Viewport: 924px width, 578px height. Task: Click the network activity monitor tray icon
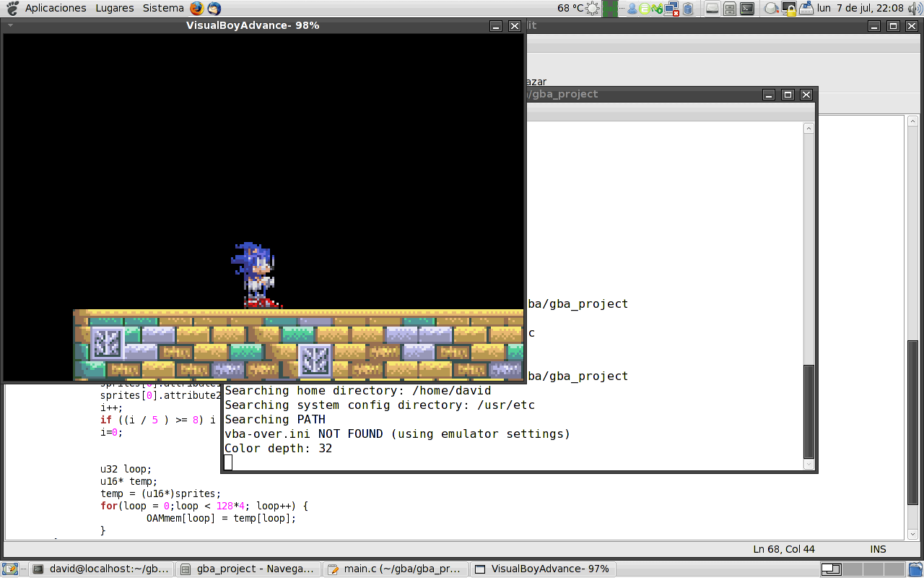[657, 9]
